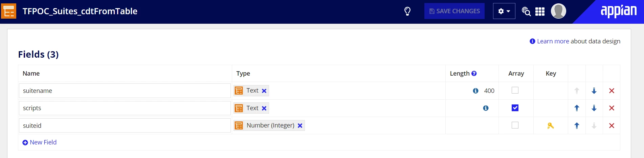This screenshot has width=644, height=158.
Task: Uncheck Array checkbox for scripts
Action: pos(515,108)
